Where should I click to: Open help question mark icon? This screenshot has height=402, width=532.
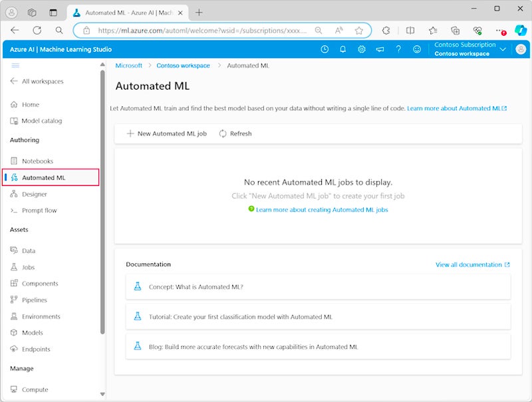click(x=398, y=49)
